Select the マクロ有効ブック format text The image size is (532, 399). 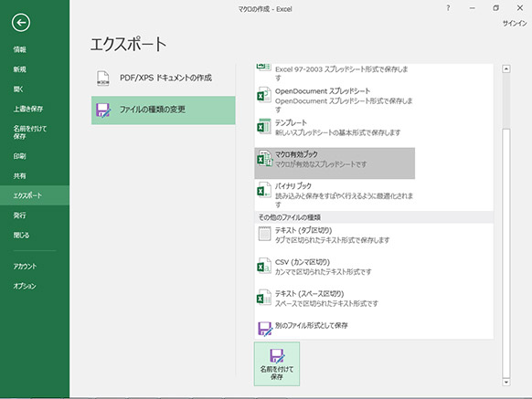point(296,154)
